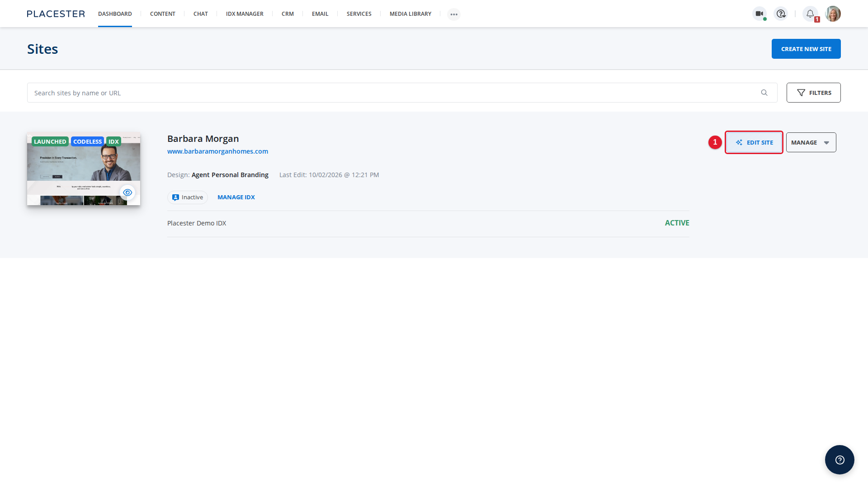Open the more navigation ellipsis menu
The width and height of the screenshot is (868, 488).
(454, 14)
